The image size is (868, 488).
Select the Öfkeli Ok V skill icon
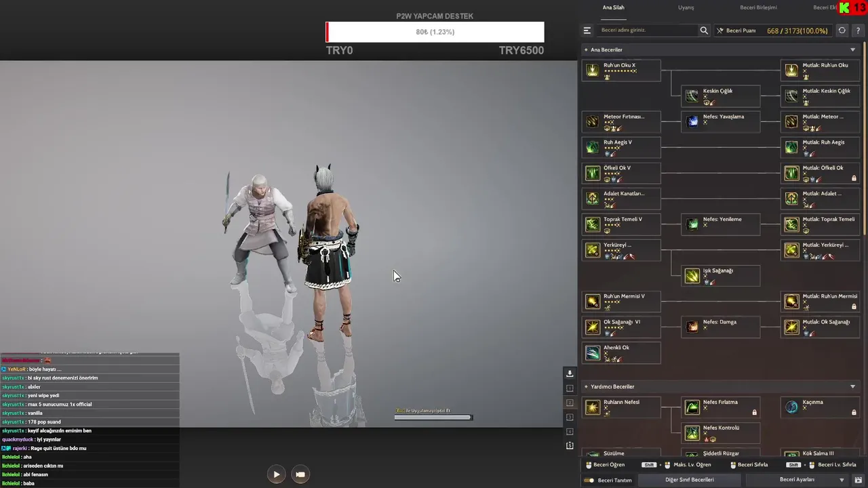pyautogui.click(x=593, y=174)
